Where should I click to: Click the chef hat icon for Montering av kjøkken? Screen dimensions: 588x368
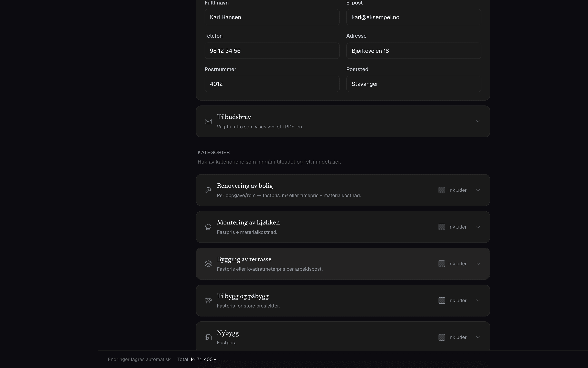click(208, 227)
